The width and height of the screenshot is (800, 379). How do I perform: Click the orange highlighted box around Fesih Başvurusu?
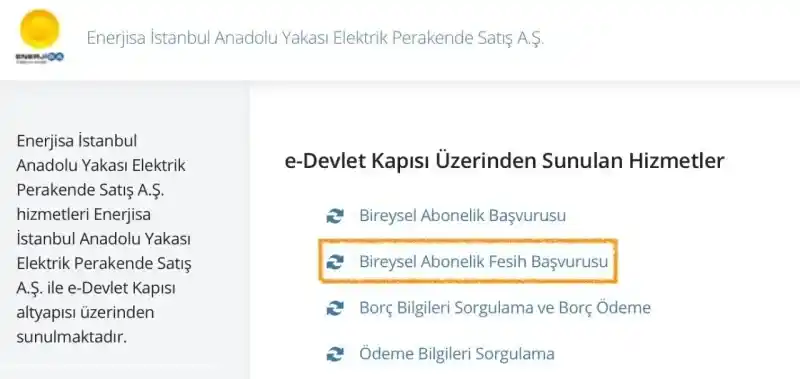click(468, 261)
